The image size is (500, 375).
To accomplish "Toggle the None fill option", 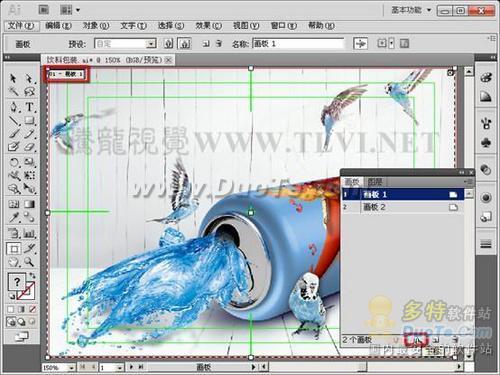I will tap(32, 309).
